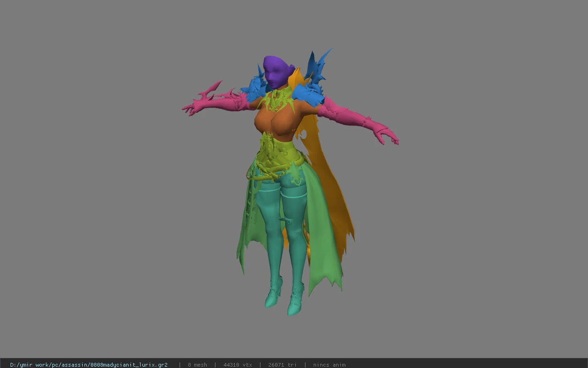Select the green skirt cloth mesh

coord(324,230)
